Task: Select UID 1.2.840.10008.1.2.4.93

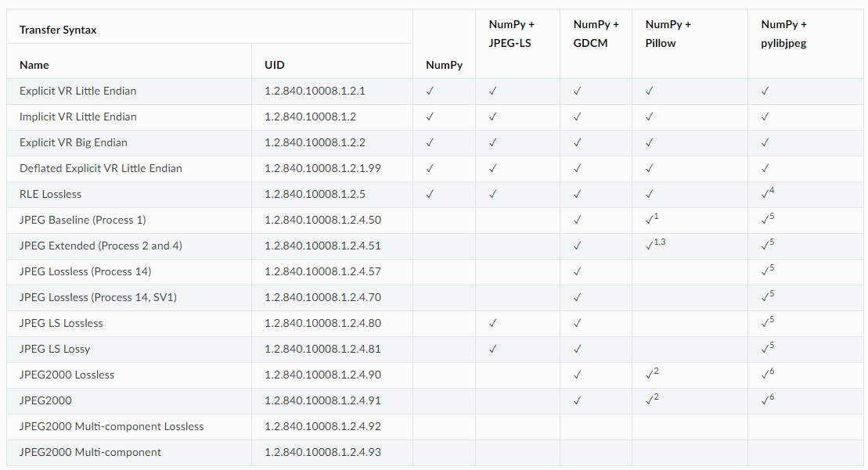Action: tap(322, 452)
